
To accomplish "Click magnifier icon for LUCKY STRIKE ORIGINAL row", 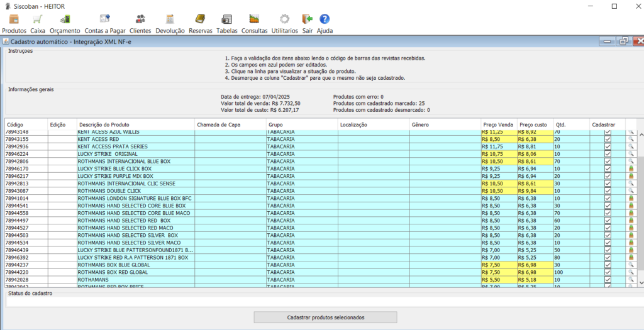I will tap(631, 154).
